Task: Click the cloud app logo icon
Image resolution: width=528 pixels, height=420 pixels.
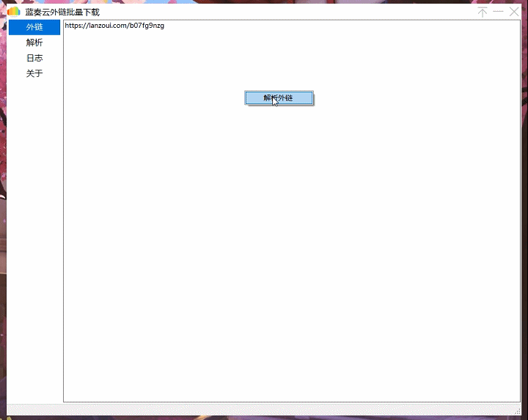Action: coord(14,12)
